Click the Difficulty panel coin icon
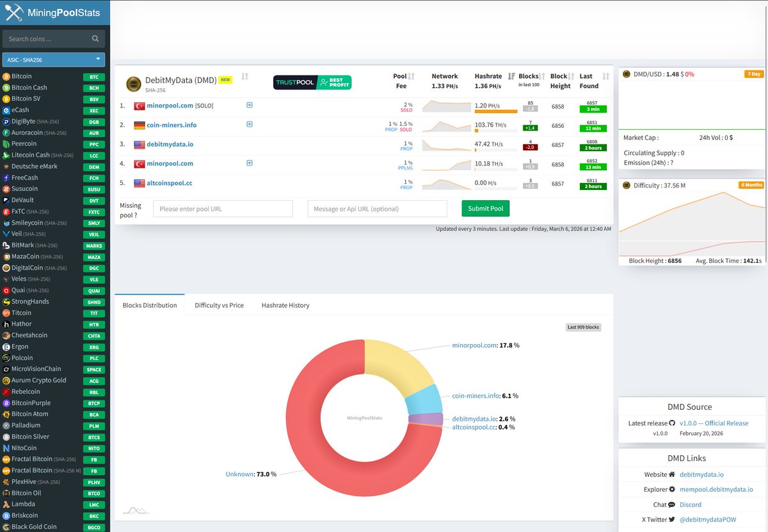The height and width of the screenshot is (532, 768). [x=627, y=185]
